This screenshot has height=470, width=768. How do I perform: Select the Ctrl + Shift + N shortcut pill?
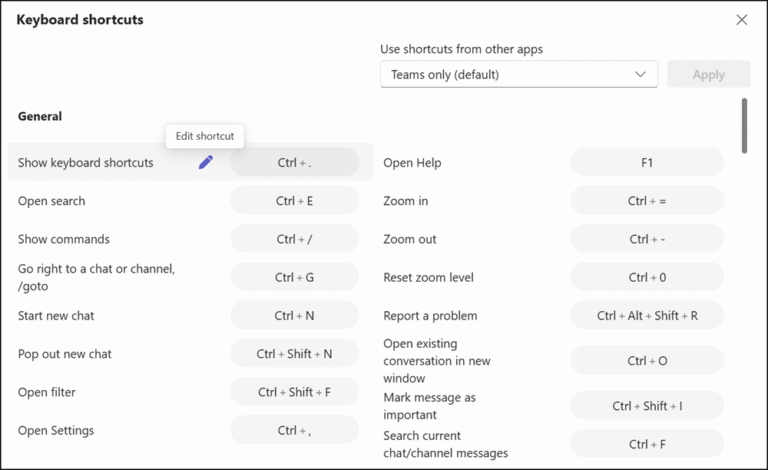(x=294, y=354)
